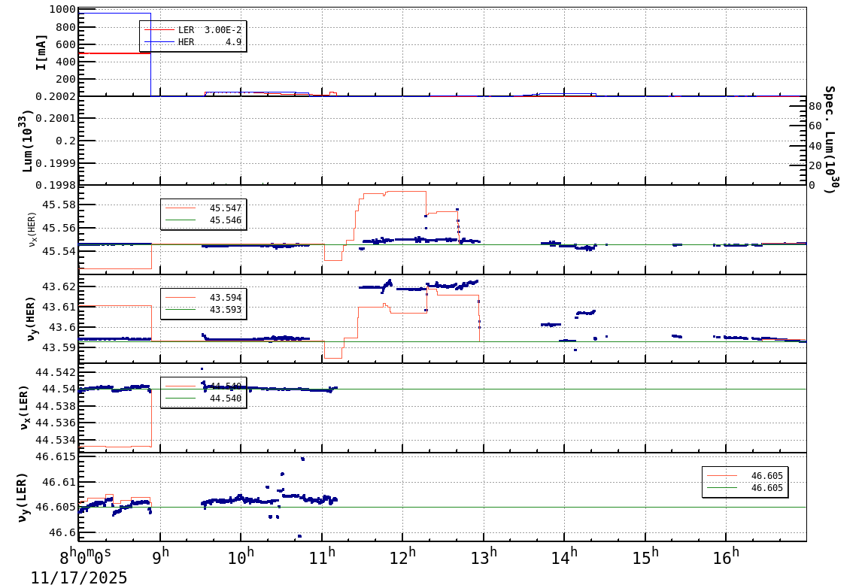The width and height of the screenshot is (868, 588).
Task: Click the 800 tick on current axis
Action: tap(65, 27)
